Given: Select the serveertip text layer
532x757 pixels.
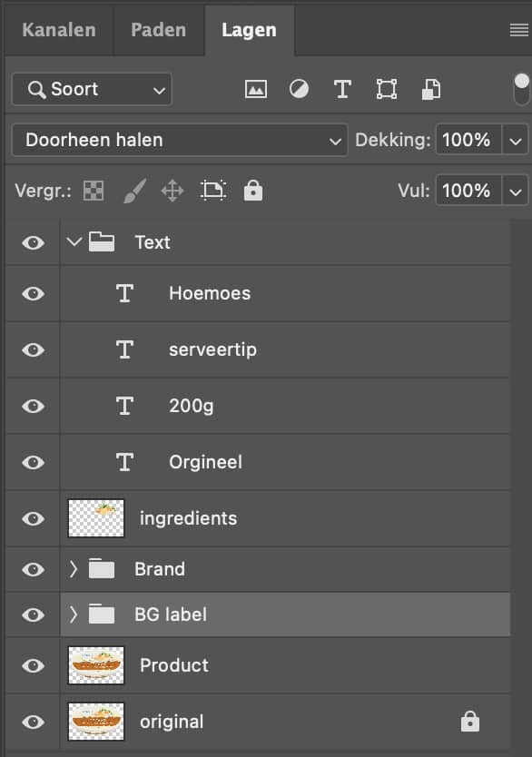Looking at the screenshot, I should (285, 349).
